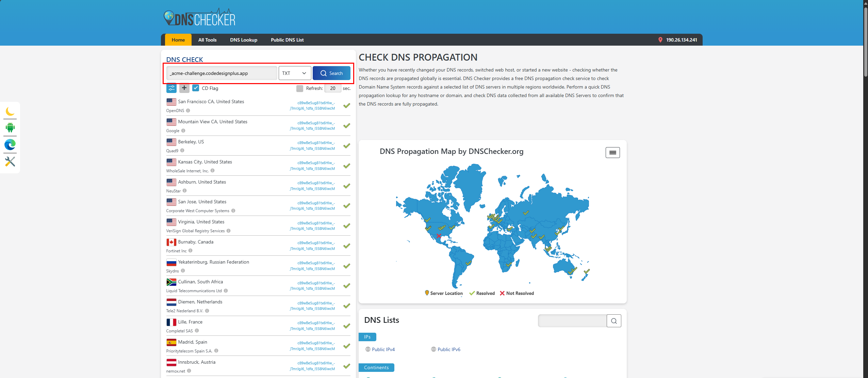Click 'Kansas City, United States' location text
Viewport: 868px width, 378px height.
205,162
